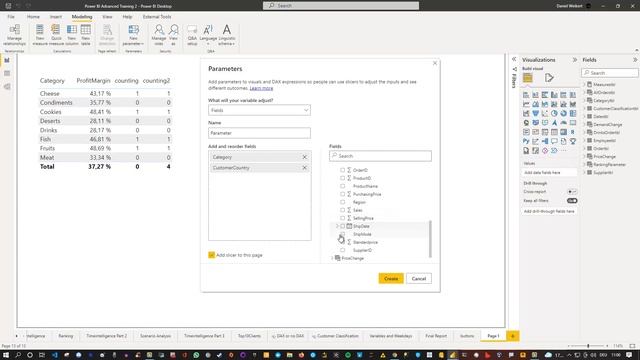Choose the R script visual icon
This screenshot has width=640, height=360.
[x=573, y=132]
